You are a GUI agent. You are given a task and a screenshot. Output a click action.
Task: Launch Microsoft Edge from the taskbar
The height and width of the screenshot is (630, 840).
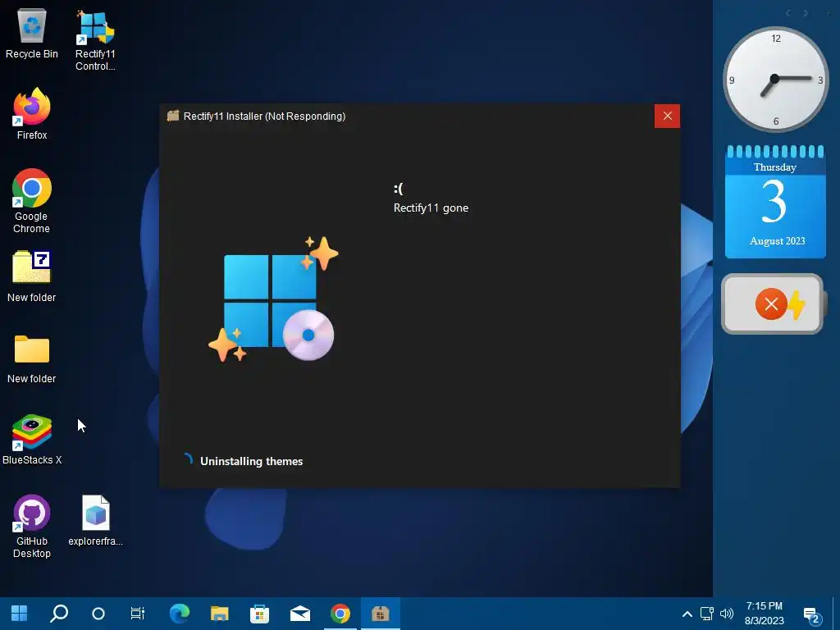tap(180, 614)
